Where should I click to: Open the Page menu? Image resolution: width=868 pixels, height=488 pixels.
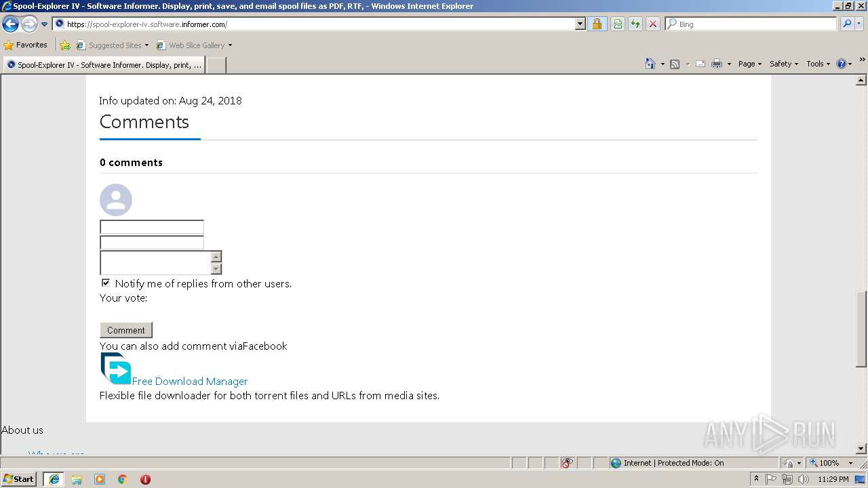click(750, 64)
